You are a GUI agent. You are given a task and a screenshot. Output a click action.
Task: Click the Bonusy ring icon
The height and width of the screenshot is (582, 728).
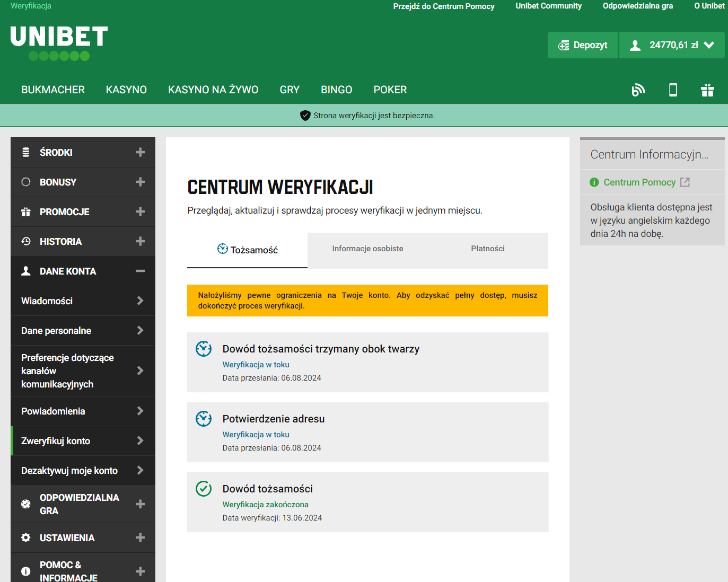[25, 182]
